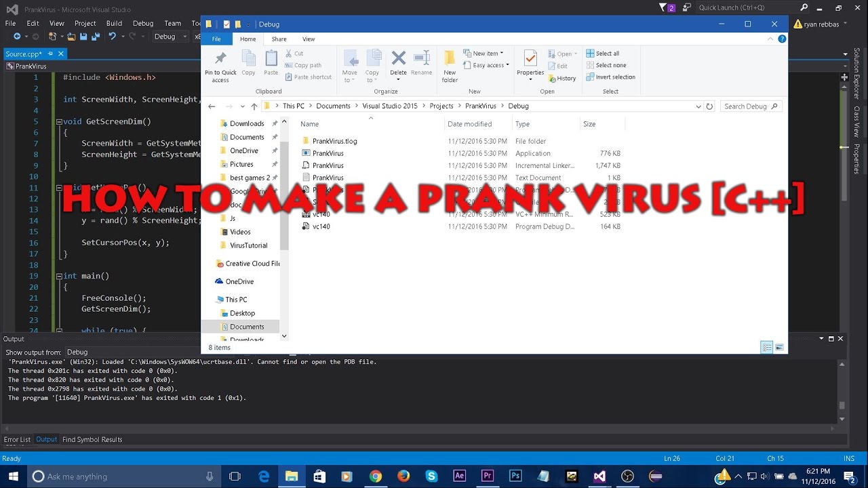The width and height of the screenshot is (868, 488).
Task: Click the Windows Start button
Action: coord(13,476)
